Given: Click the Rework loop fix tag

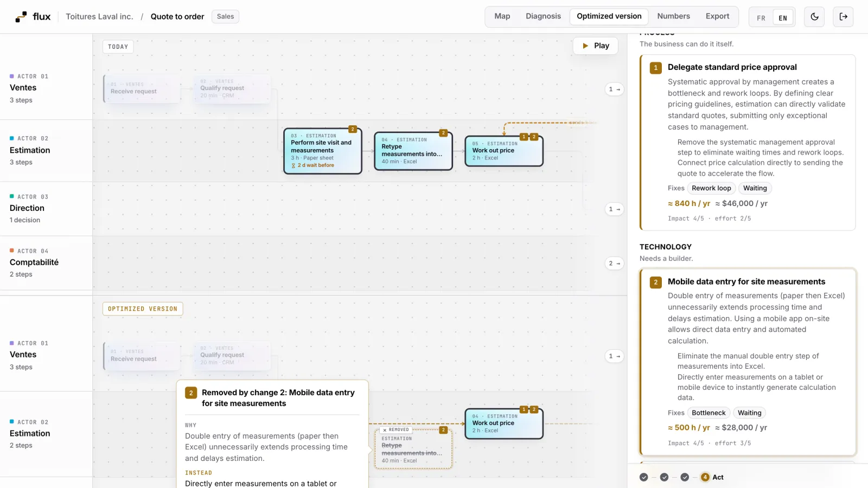Looking at the screenshot, I should pos(711,188).
